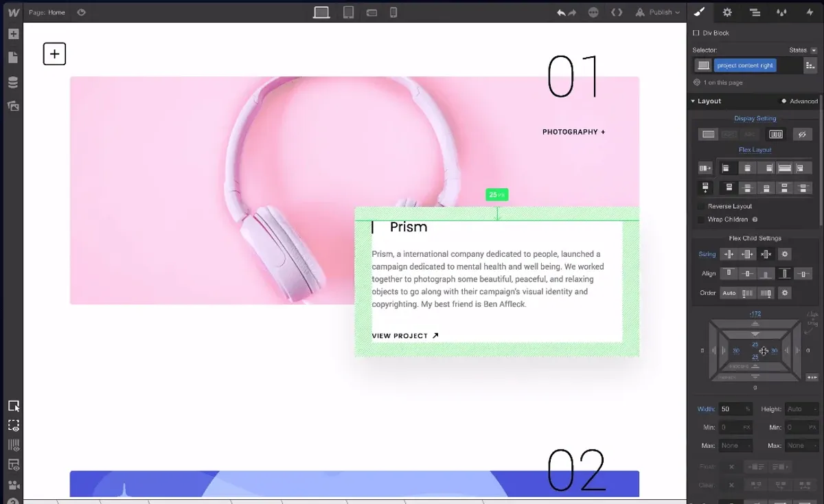Select the 'project content right' class tag

point(745,65)
